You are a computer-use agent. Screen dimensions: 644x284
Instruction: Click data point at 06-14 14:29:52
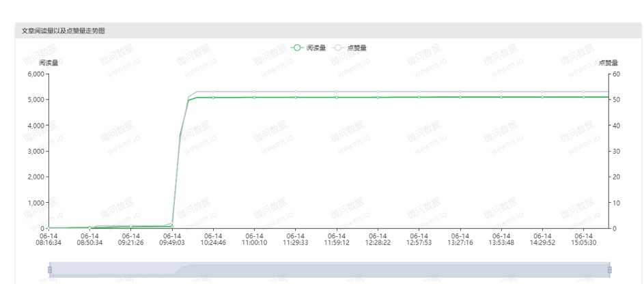[x=542, y=97]
